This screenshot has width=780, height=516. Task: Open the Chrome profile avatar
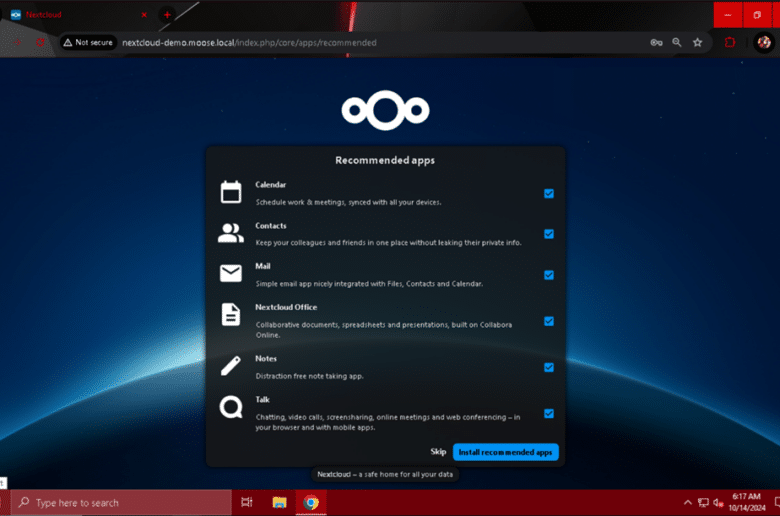764,43
